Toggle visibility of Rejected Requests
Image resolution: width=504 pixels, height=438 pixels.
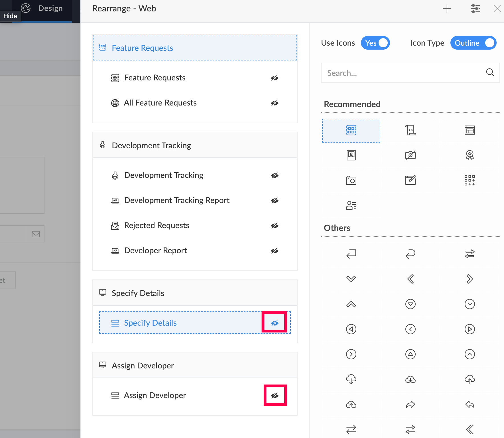[x=275, y=226]
